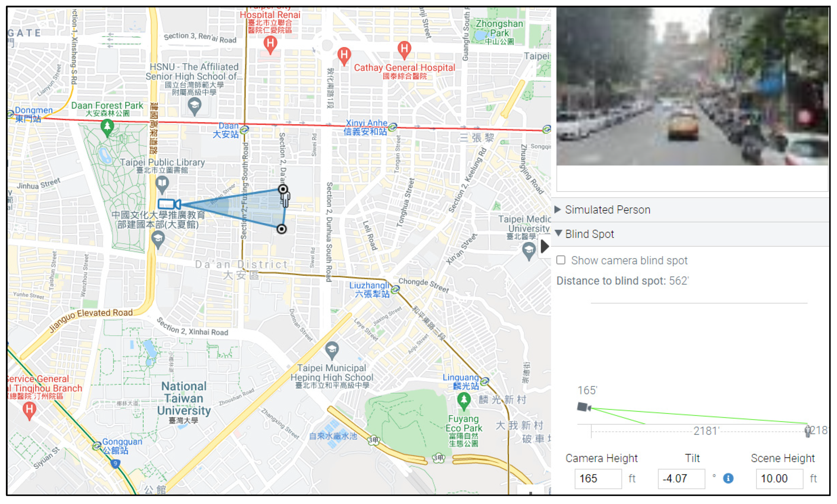This screenshot has width=837, height=504.
Task: Click the simulated person figure on the map
Action: pos(285,199)
